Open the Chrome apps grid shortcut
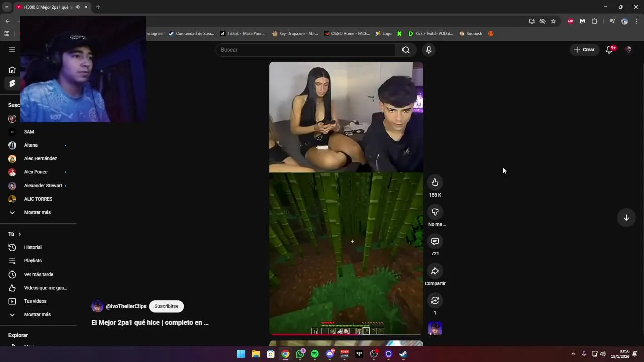This screenshot has height=362, width=644. click(x=7, y=34)
